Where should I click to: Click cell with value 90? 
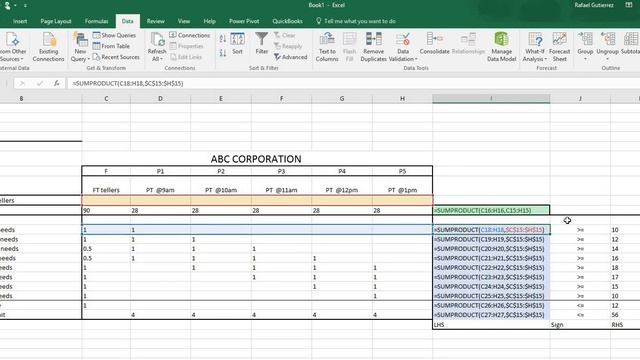pos(106,211)
